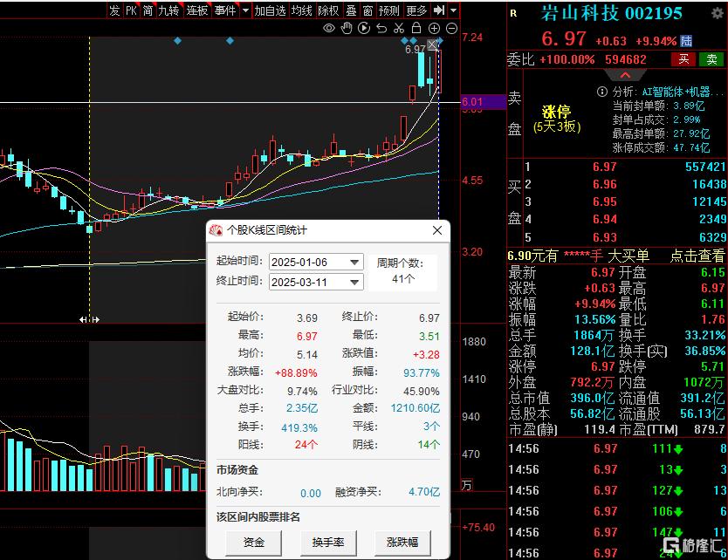Click the 涨跌幅 +88.89% value in dialog
Viewport: 728px width, 560px height.
coord(296,372)
